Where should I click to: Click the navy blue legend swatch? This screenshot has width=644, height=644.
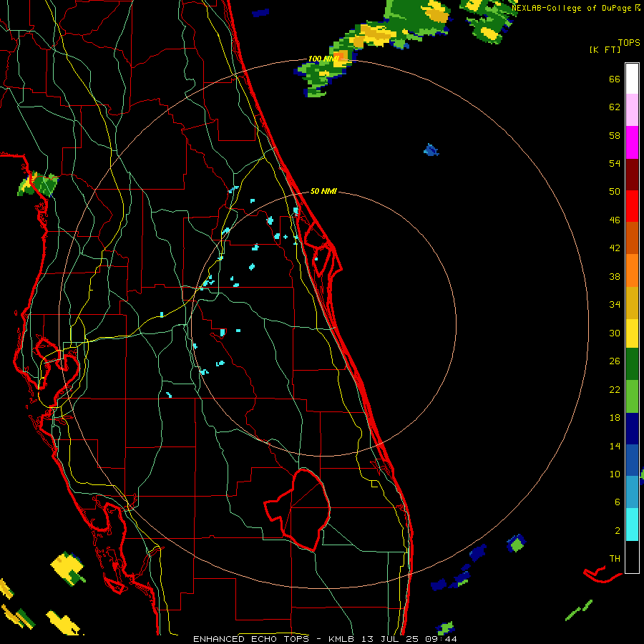[x=632, y=429]
